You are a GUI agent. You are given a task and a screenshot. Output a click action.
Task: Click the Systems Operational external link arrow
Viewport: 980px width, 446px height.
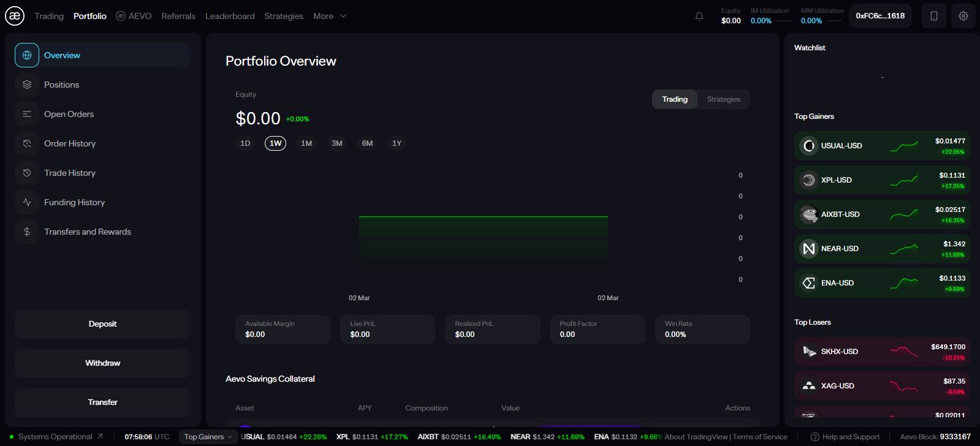[100, 437]
